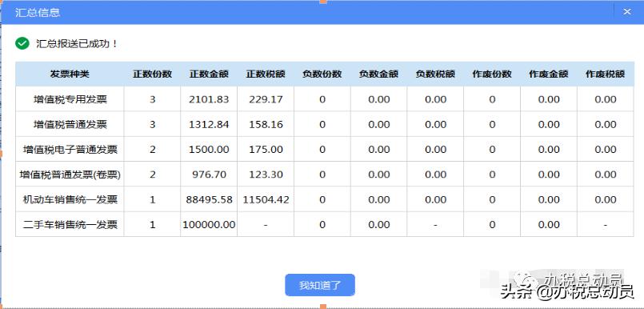
Task: Click the 负数份数 column header
Action: point(322,74)
